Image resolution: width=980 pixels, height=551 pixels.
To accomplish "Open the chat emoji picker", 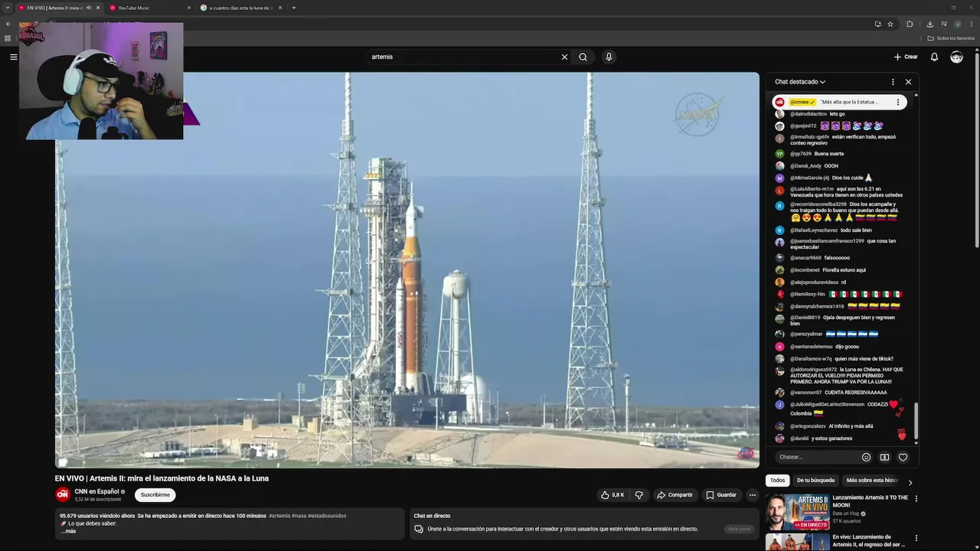I will point(866,457).
